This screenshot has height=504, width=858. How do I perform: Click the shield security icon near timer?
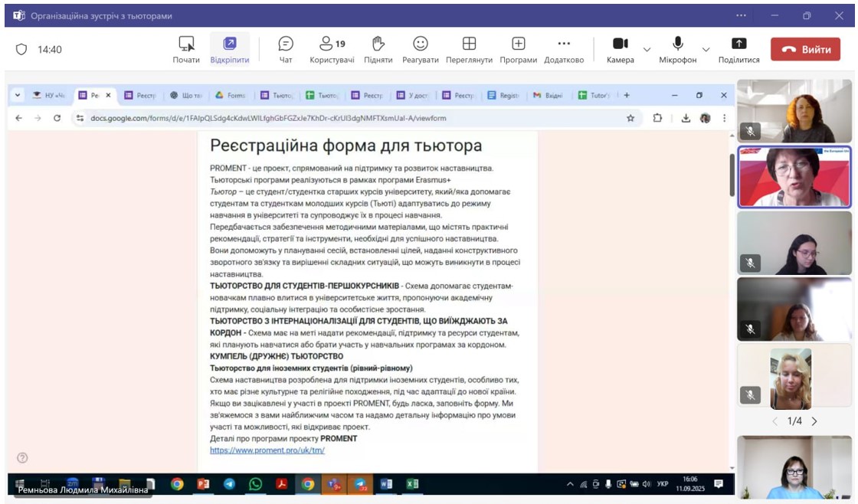21,50
